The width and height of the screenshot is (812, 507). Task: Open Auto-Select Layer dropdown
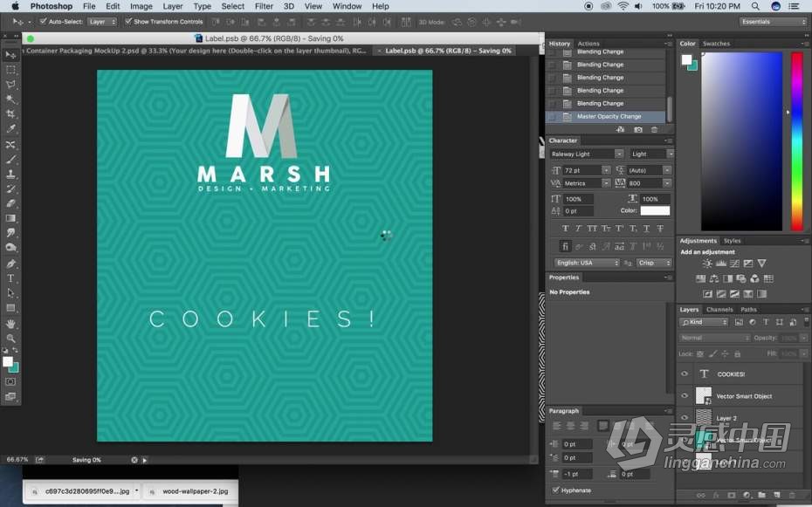pos(102,22)
